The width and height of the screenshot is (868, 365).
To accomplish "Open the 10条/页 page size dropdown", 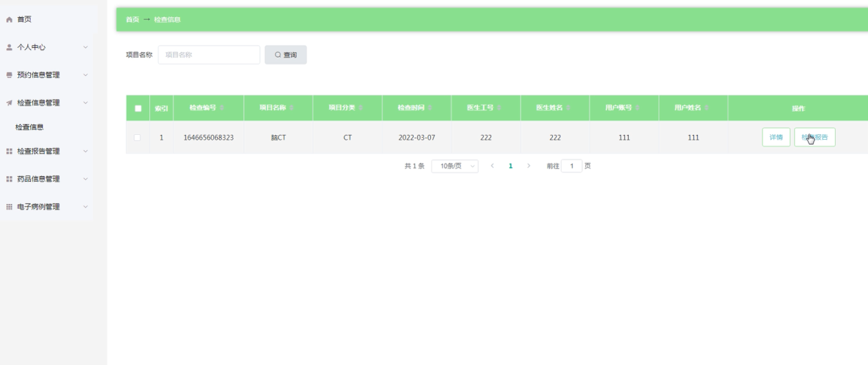I will [455, 166].
